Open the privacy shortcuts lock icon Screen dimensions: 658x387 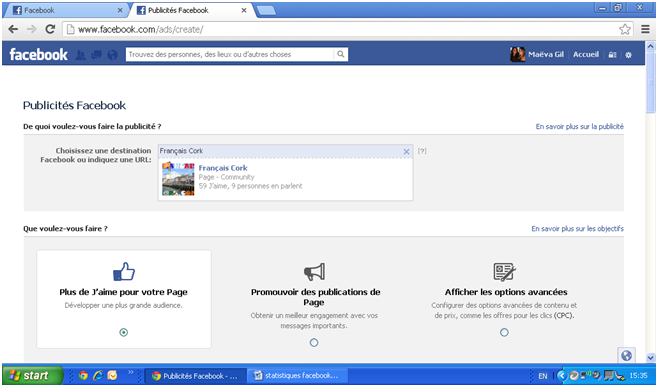point(612,55)
